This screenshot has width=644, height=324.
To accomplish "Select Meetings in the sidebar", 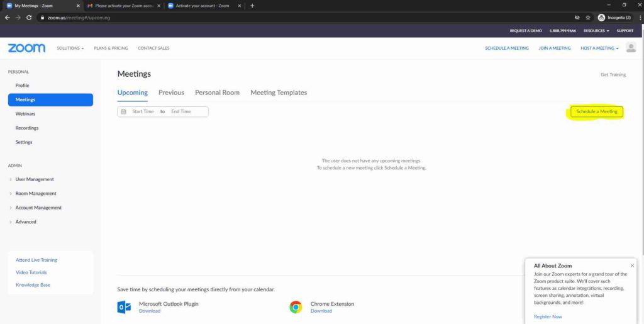I will tap(50, 100).
